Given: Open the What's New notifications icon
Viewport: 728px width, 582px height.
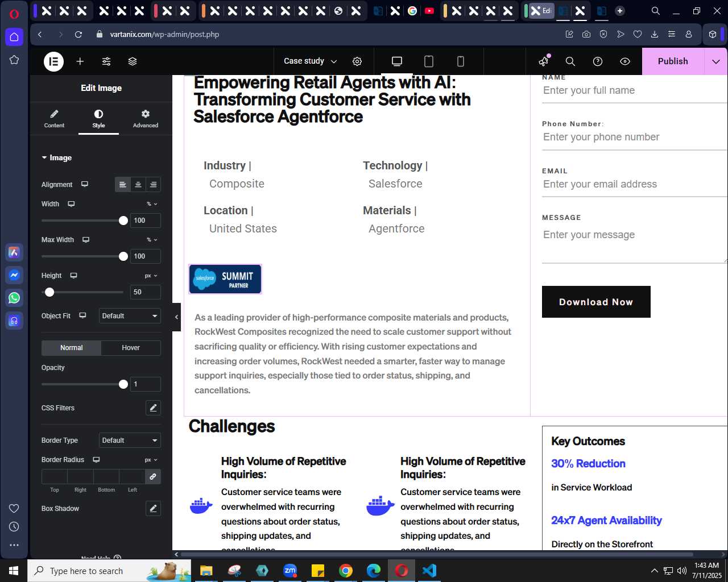Looking at the screenshot, I should (x=544, y=61).
